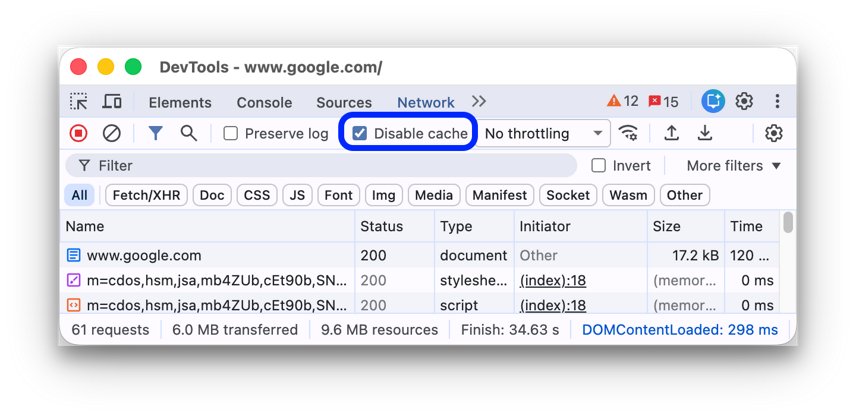Sort by the Name column header
This screenshot has height=416, width=856.
tap(207, 227)
